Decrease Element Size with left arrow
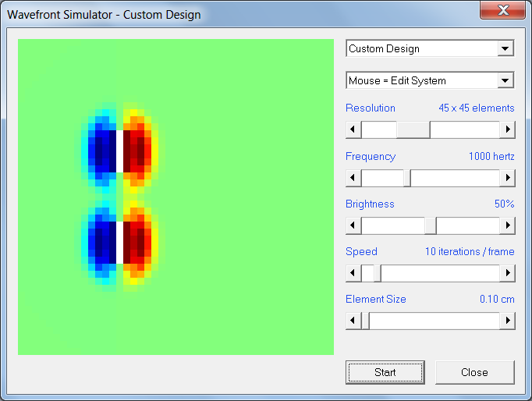Image resolution: width=532 pixels, height=401 pixels. tap(353, 321)
